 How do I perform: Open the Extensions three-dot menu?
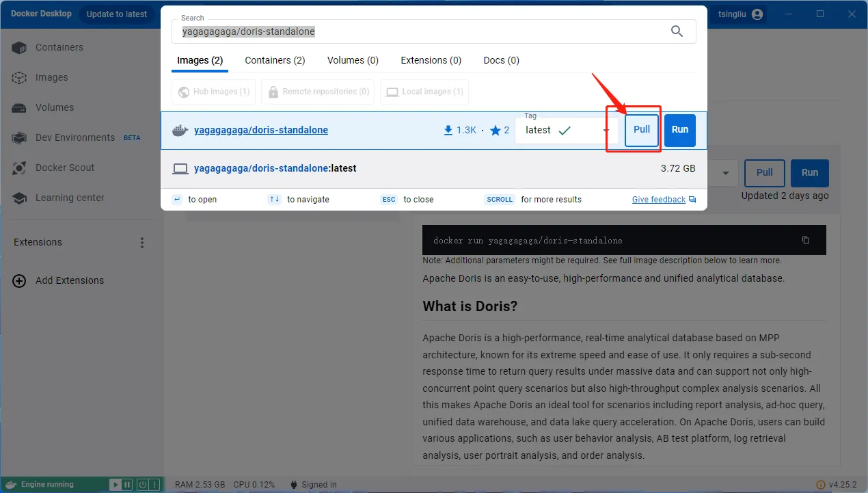[x=142, y=243]
